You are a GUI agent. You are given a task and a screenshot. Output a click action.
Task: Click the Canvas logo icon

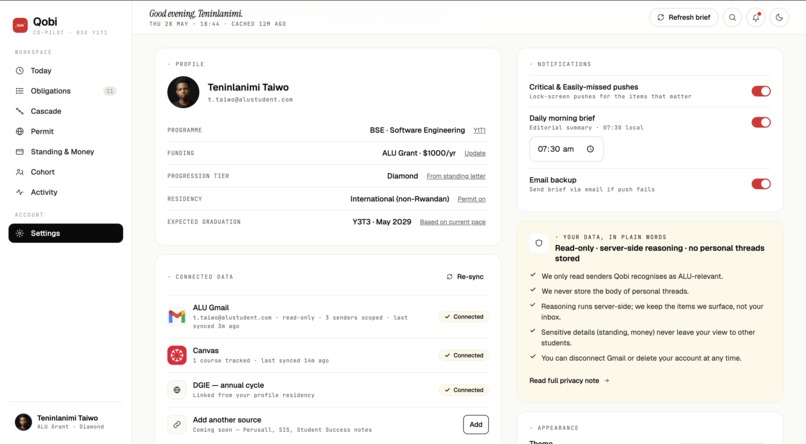(x=177, y=355)
